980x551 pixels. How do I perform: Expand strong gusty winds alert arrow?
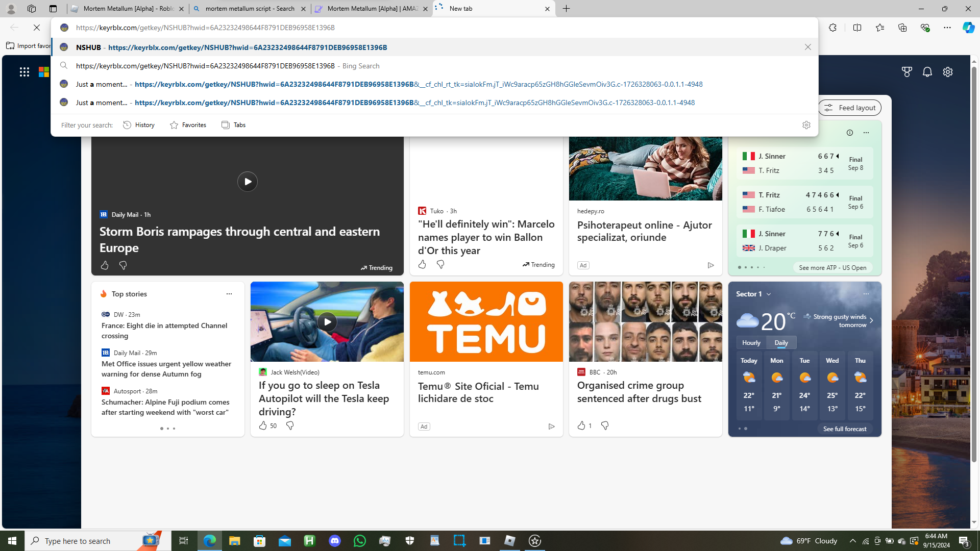tap(871, 320)
